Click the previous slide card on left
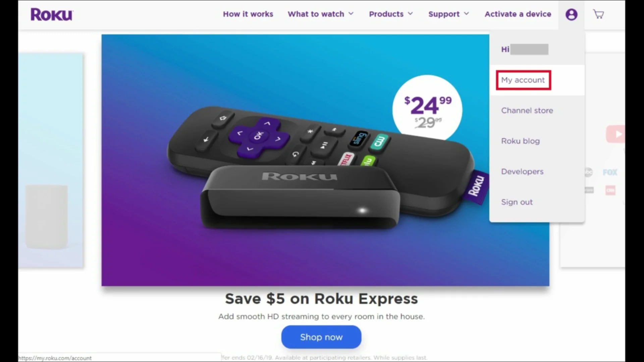Viewport: 644px width, 362px height. [x=51, y=160]
